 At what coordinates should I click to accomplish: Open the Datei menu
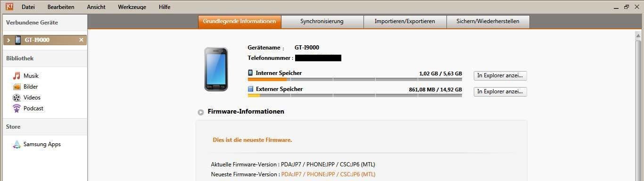coord(28,7)
